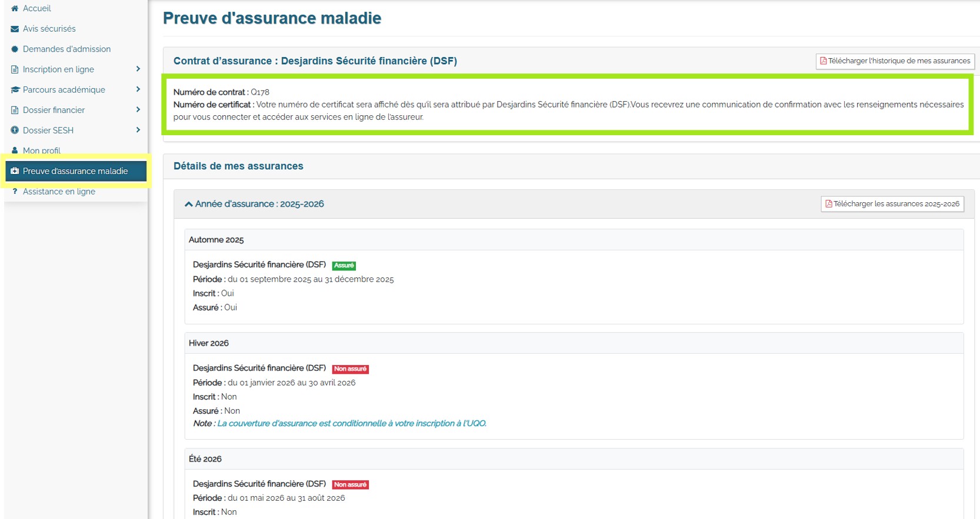Click the period 01 septembre 2025 au 31 décembre 2025
The width and height of the screenshot is (980, 519).
(x=311, y=279)
